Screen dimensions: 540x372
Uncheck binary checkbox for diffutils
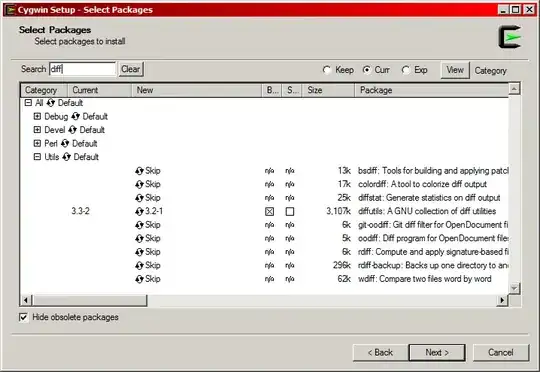pyautogui.click(x=269, y=211)
